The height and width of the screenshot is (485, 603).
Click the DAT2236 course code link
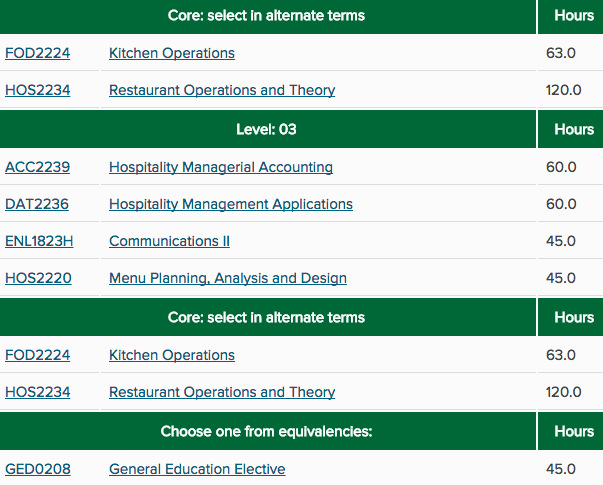click(x=37, y=204)
